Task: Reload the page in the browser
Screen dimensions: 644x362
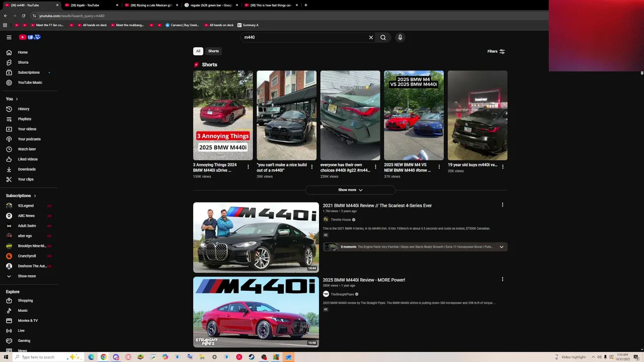Action: tap(23, 16)
